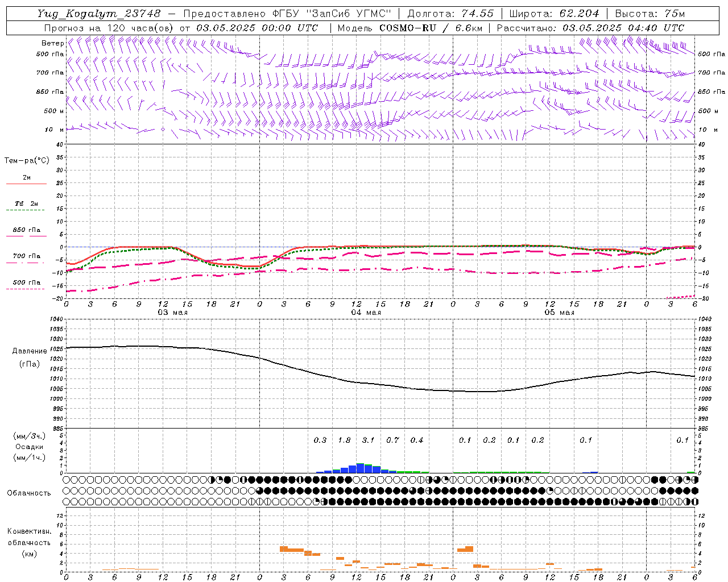Select the 0.4 precipitation total value

[x=417, y=440]
